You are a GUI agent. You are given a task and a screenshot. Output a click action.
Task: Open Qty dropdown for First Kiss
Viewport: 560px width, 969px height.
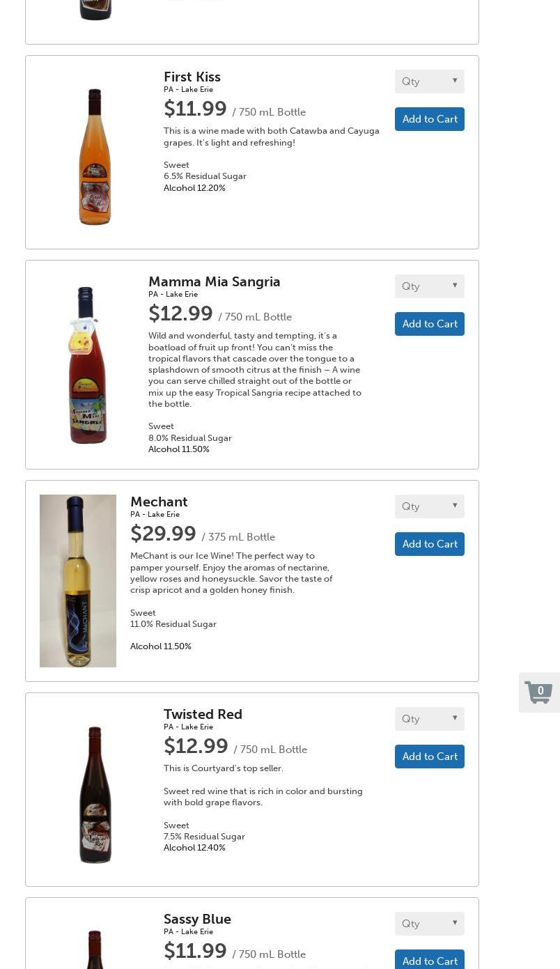(429, 82)
